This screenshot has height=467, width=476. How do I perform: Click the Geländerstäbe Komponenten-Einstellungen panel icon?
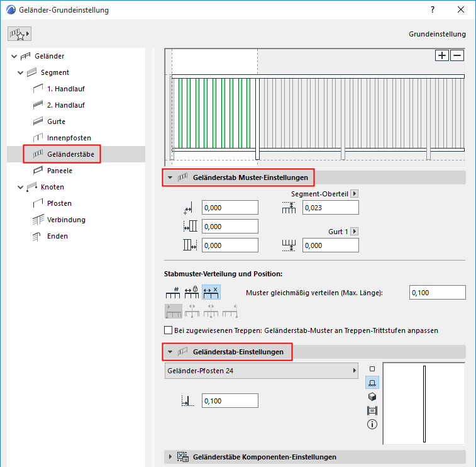[183, 457]
